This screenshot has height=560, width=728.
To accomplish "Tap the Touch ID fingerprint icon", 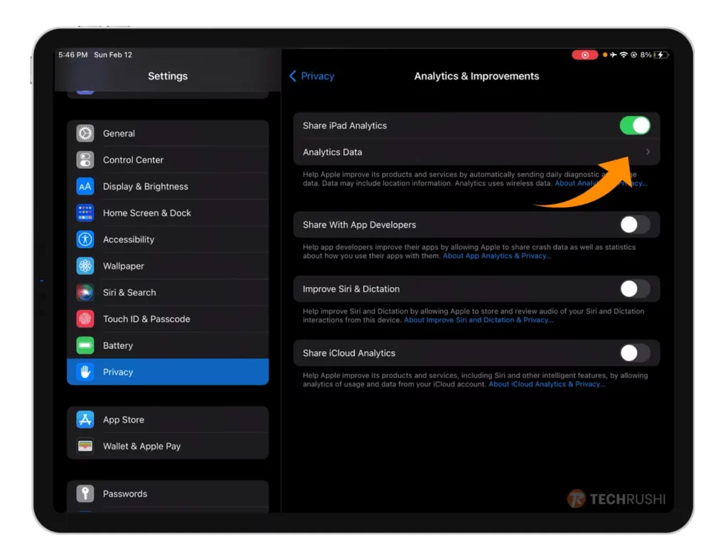I will (85, 319).
